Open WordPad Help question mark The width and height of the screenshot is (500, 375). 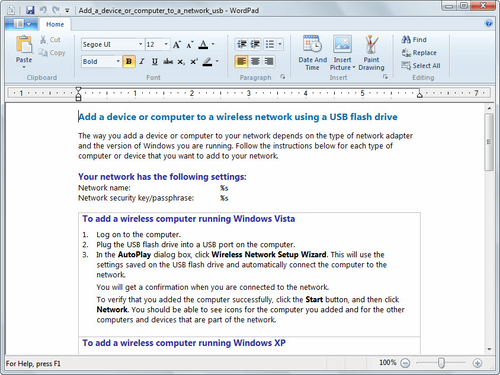489,23
